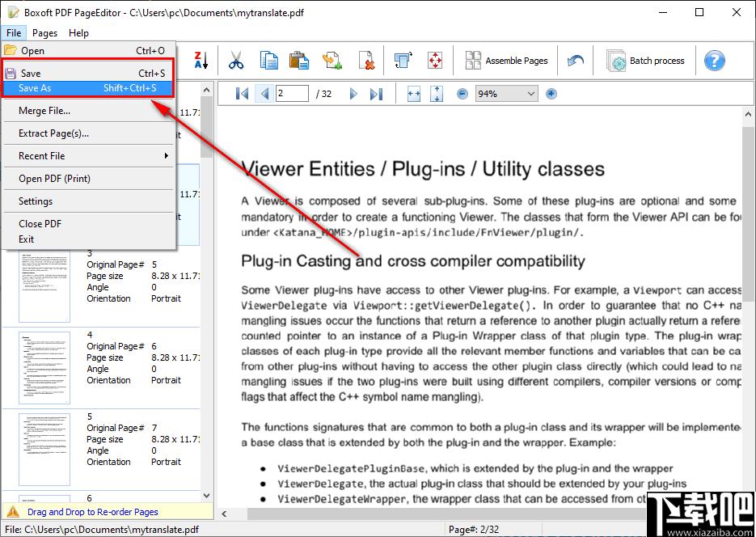Click the reverse sort Z-A icon
This screenshot has height=537, width=756.
201,61
